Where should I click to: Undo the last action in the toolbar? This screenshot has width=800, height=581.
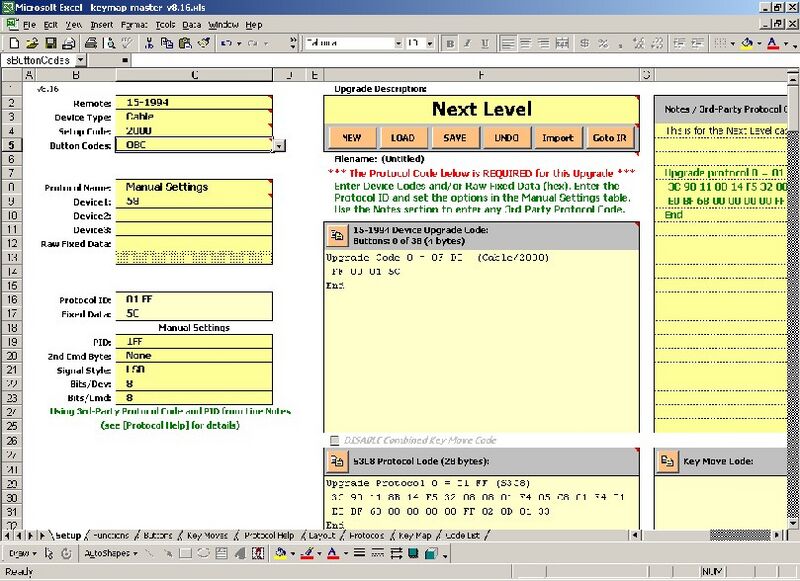pos(227,43)
